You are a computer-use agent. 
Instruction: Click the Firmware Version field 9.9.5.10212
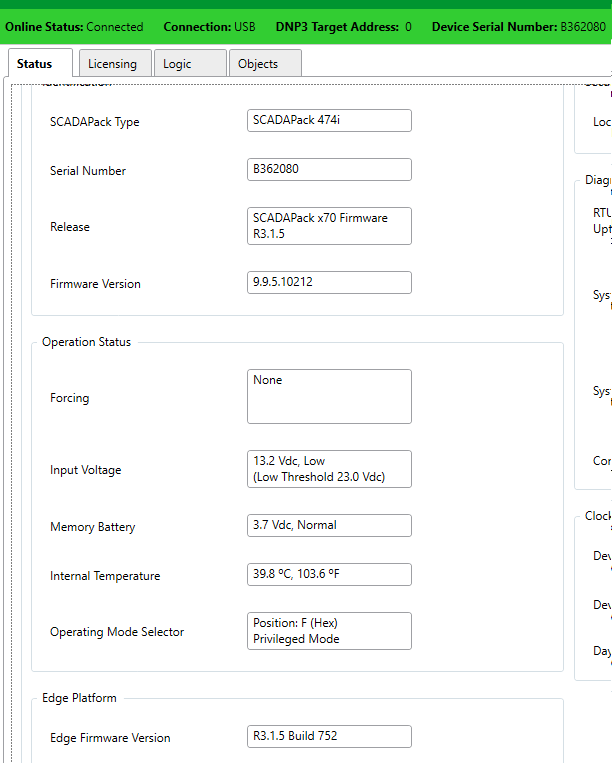(x=329, y=282)
